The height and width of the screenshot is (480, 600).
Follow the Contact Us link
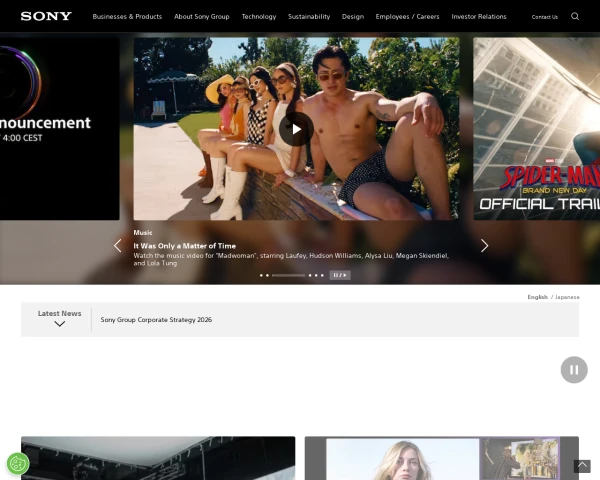pyautogui.click(x=545, y=17)
